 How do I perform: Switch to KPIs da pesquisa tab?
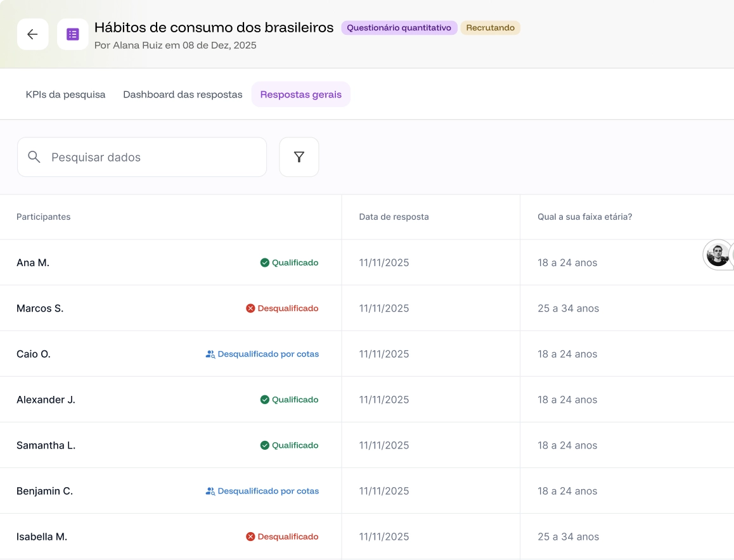(65, 94)
